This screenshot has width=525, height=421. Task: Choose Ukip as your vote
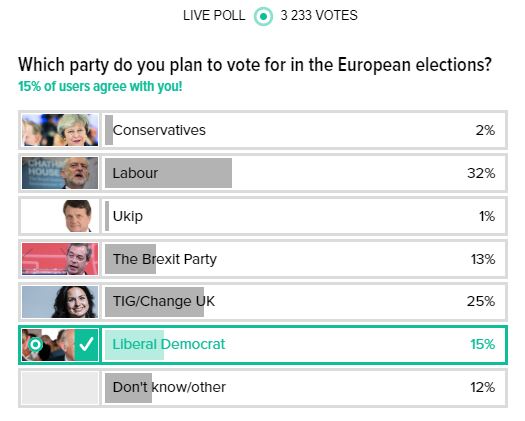click(263, 216)
